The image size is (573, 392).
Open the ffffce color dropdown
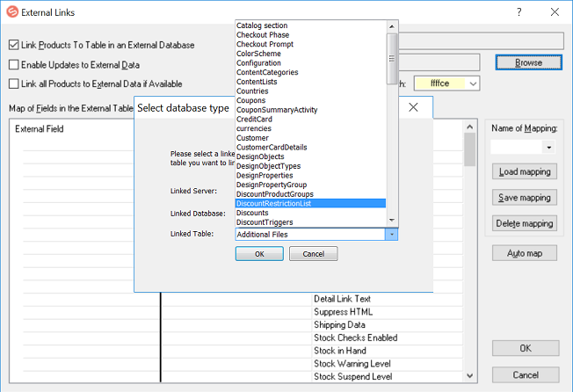coord(474,83)
